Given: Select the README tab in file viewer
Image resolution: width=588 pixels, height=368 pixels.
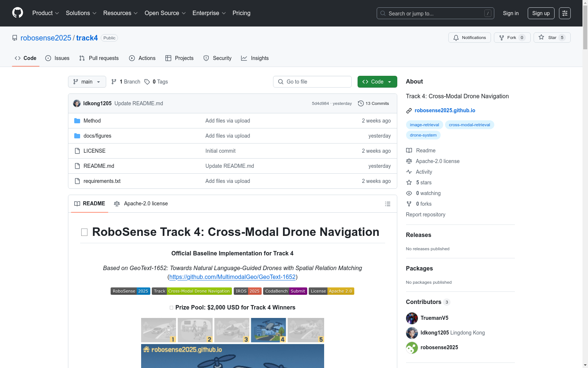Looking at the screenshot, I should click(x=90, y=204).
